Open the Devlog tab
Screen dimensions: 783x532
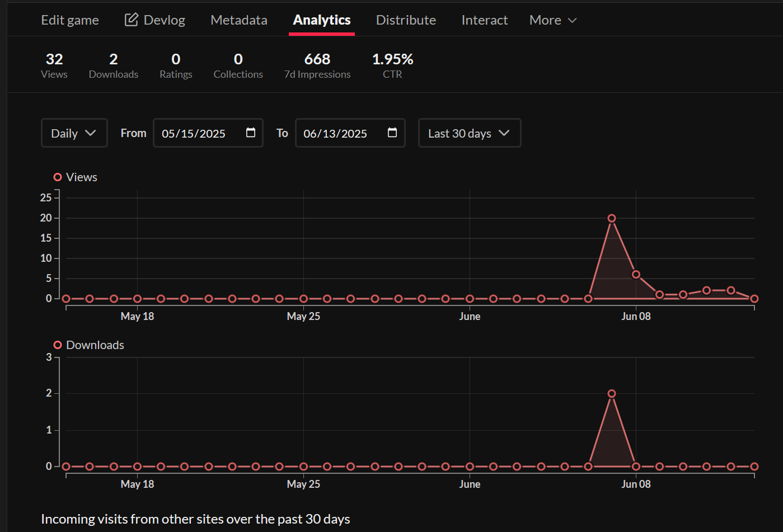(155, 20)
